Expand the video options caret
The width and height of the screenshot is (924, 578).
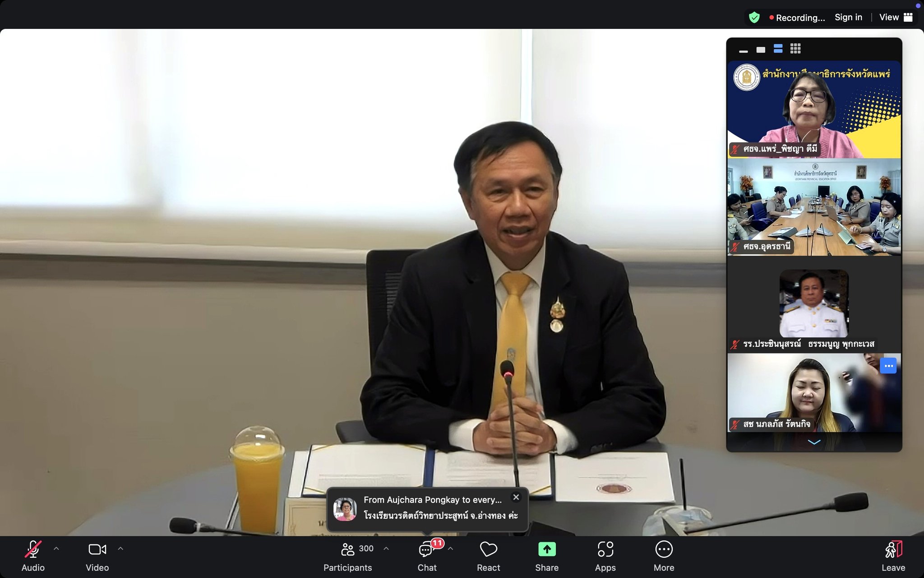point(120,549)
